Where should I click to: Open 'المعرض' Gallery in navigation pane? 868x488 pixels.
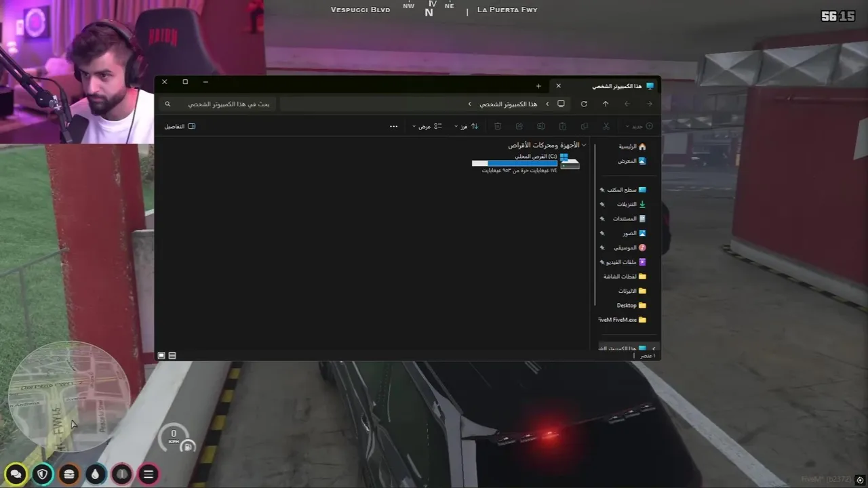coord(632,161)
